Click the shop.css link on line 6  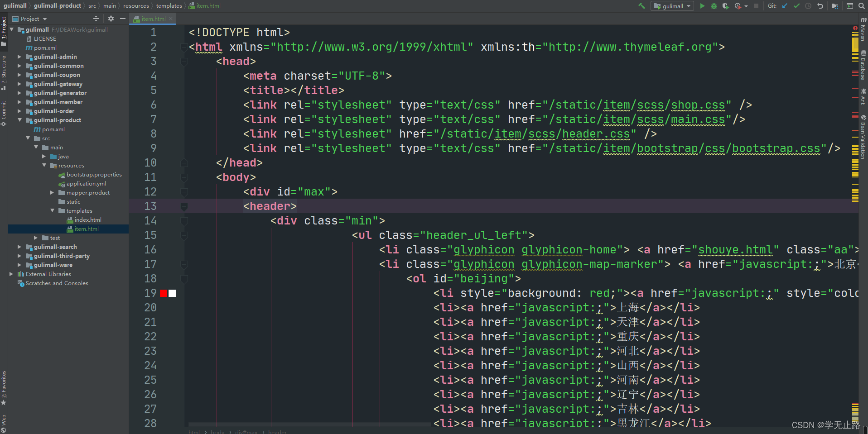click(x=698, y=105)
